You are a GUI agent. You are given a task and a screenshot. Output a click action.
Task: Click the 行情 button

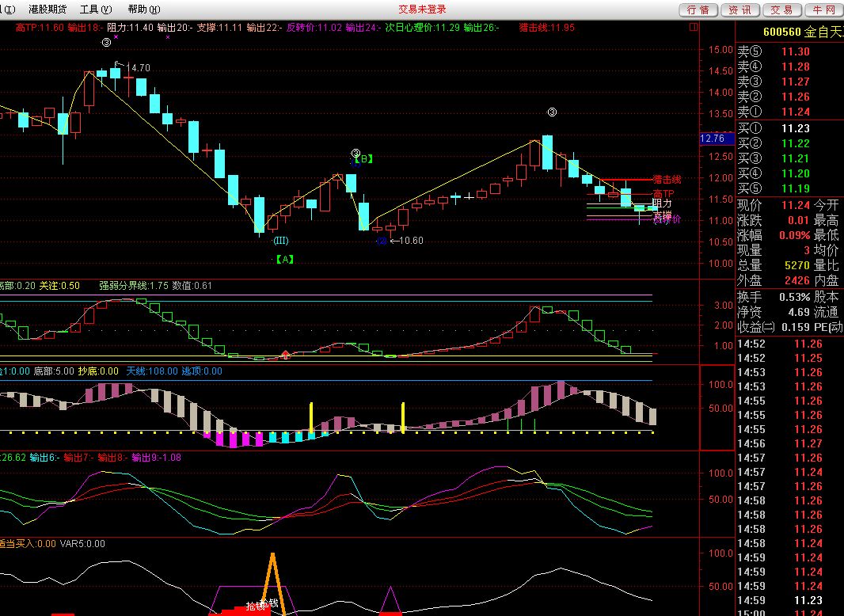coord(698,10)
